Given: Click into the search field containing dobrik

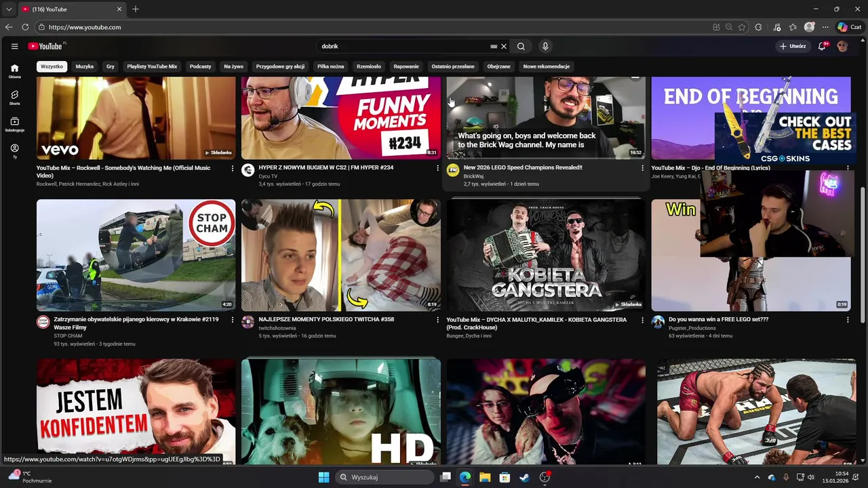Looking at the screenshot, I should [x=403, y=46].
